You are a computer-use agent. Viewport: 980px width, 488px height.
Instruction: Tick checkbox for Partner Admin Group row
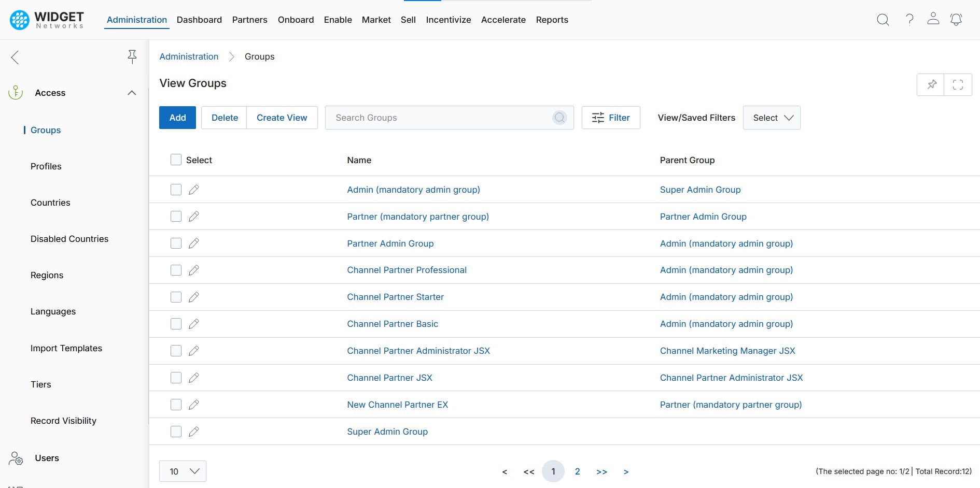point(176,243)
